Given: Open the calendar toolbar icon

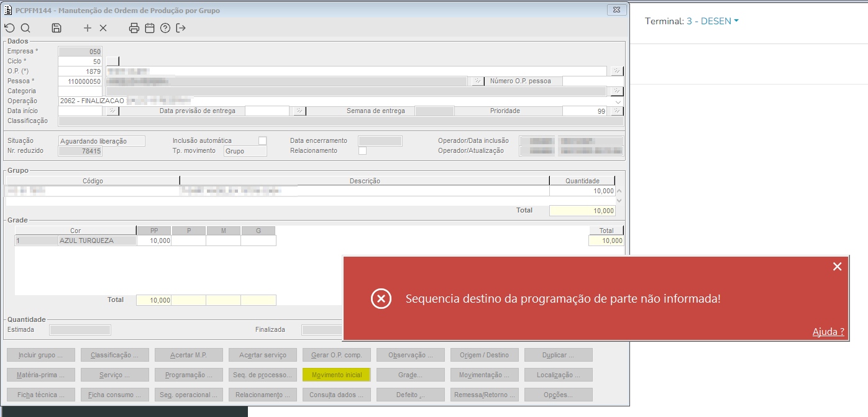Looking at the screenshot, I should point(150,28).
